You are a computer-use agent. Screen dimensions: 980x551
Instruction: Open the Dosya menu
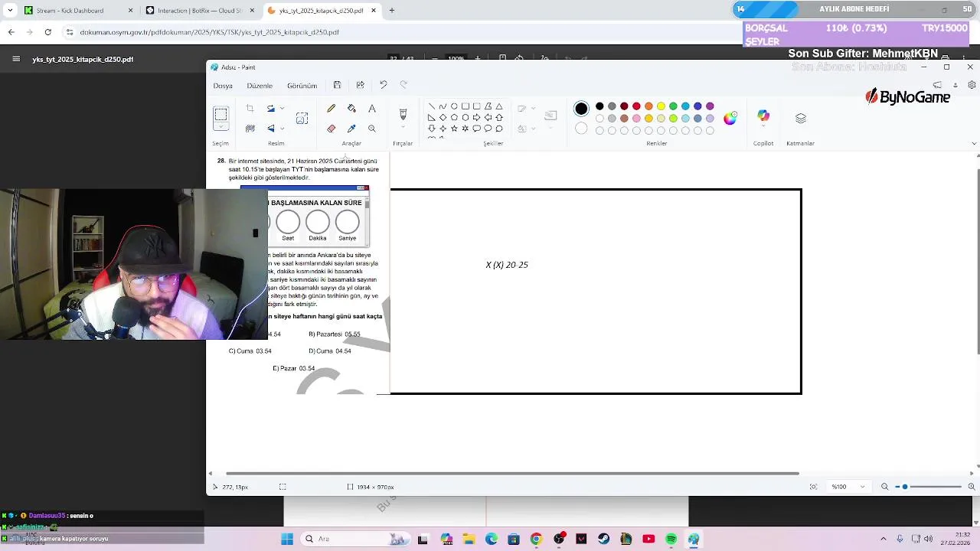coord(223,86)
